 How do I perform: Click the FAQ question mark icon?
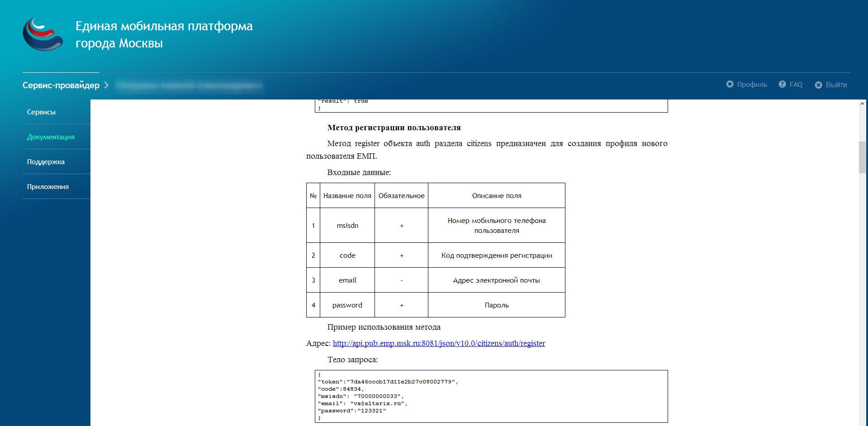coord(782,84)
